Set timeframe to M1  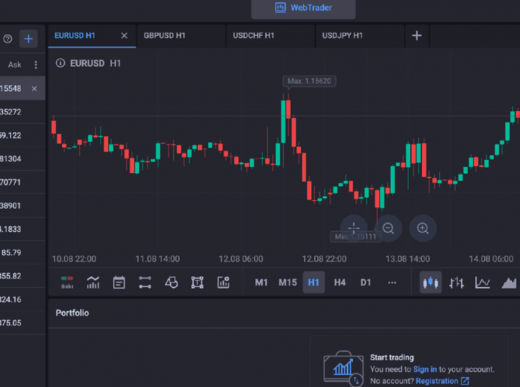261,283
